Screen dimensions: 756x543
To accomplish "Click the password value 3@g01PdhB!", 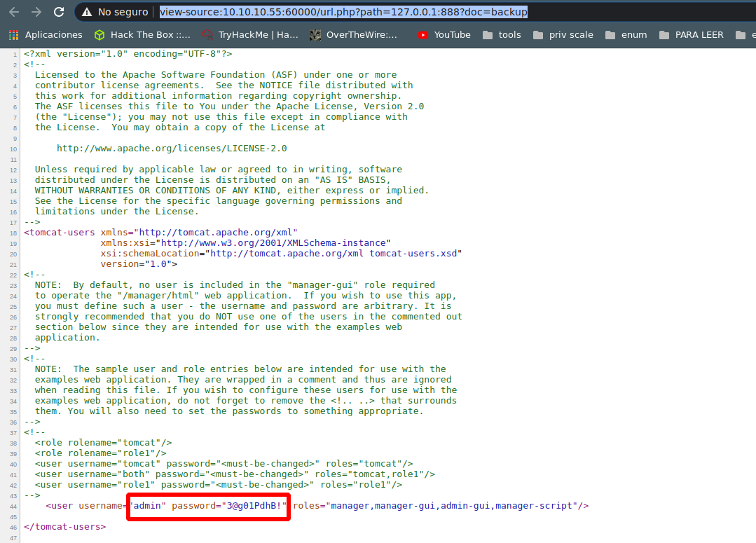I will coord(254,505).
